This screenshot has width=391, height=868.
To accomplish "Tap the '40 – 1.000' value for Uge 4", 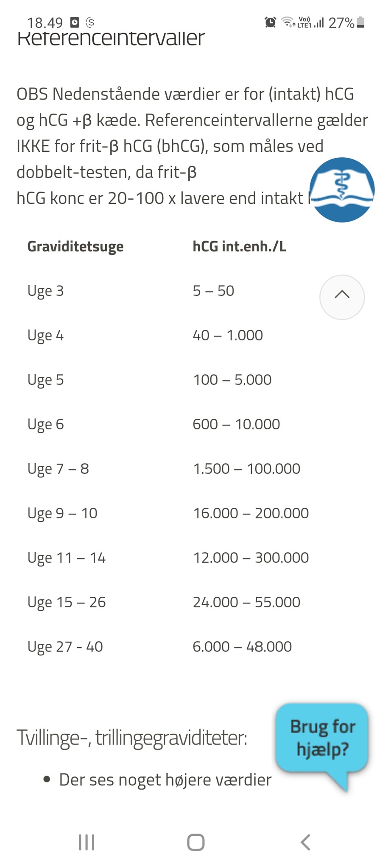I will [x=228, y=335].
